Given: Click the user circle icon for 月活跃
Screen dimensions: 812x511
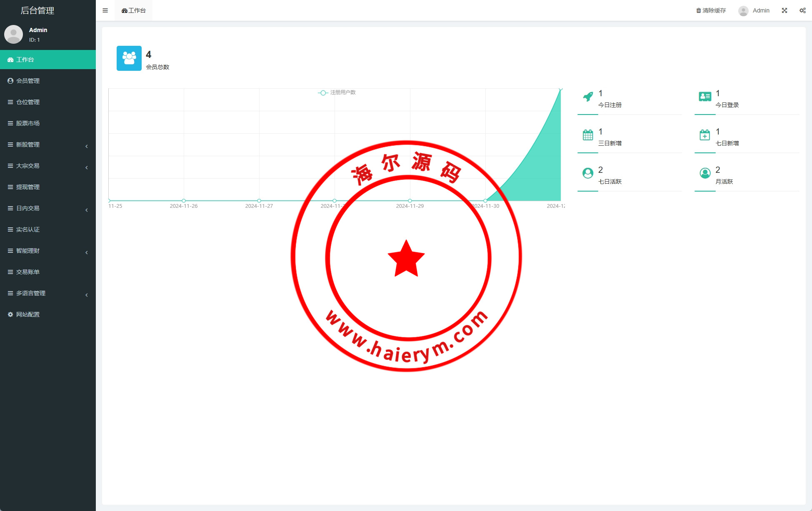Looking at the screenshot, I should click(x=705, y=173).
